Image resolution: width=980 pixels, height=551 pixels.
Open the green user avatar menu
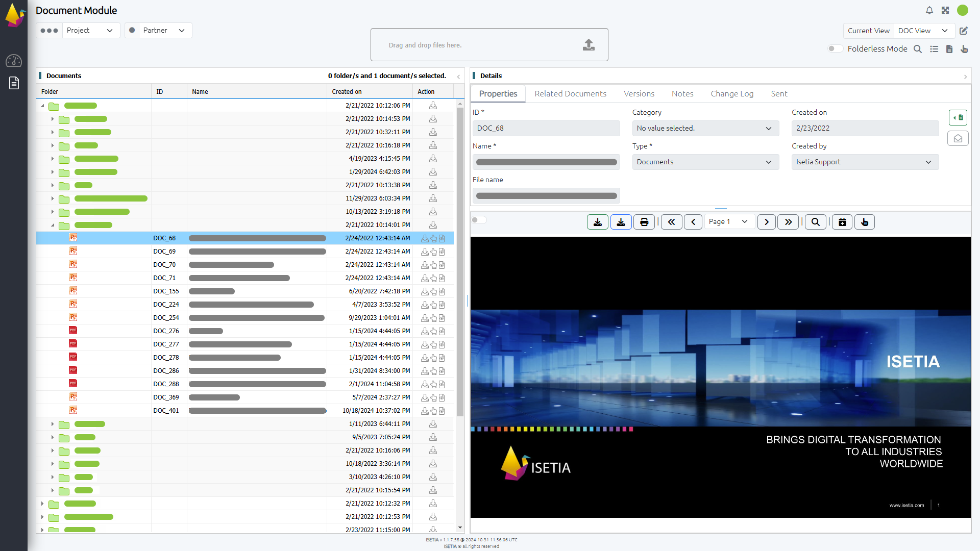pyautogui.click(x=963, y=10)
